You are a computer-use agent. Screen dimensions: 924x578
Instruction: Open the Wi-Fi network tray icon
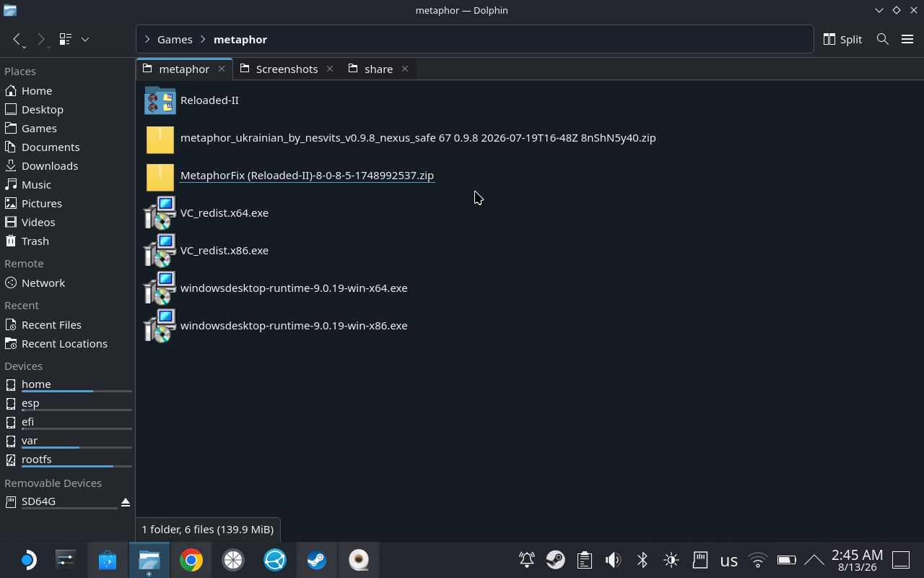click(x=758, y=560)
